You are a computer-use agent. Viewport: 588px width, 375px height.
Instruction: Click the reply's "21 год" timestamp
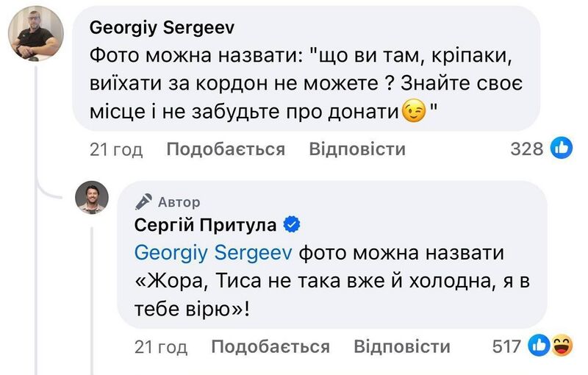pyautogui.click(x=160, y=346)
